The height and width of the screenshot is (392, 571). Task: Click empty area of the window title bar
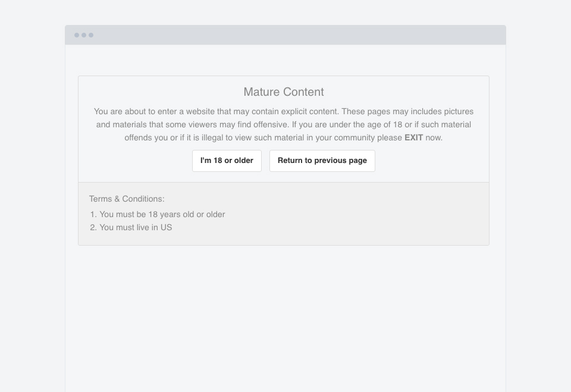[x=297, y=35]
